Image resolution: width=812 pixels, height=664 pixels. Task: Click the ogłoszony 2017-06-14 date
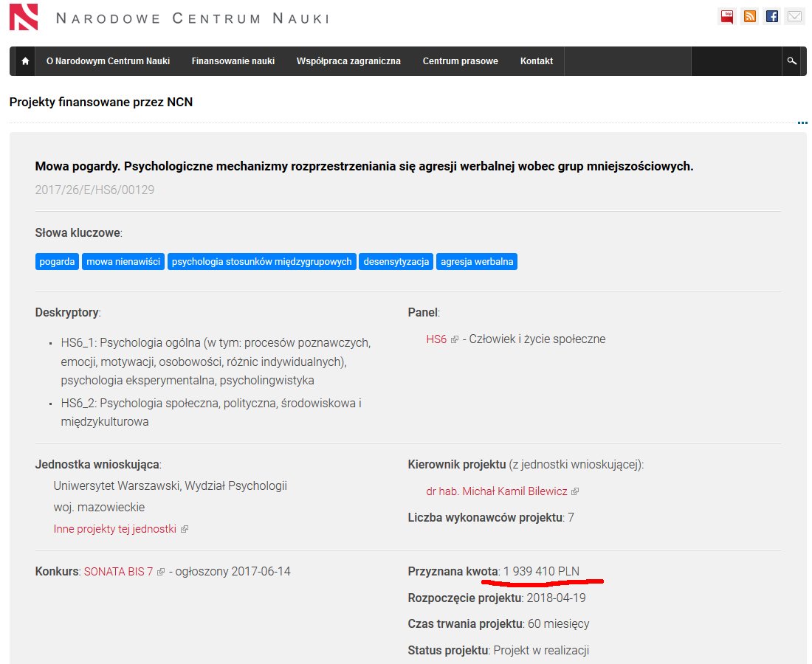point(233,571)
